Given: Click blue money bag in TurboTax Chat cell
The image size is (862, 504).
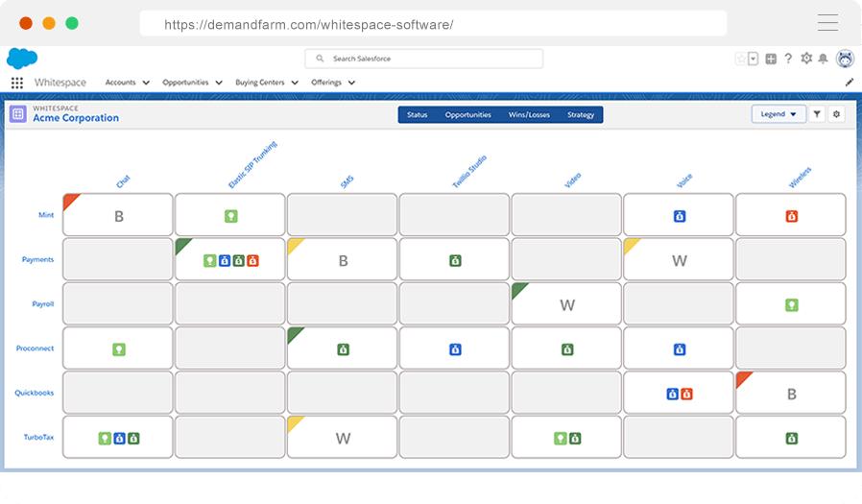Looking at the screenshot, I should click(119, 439).
